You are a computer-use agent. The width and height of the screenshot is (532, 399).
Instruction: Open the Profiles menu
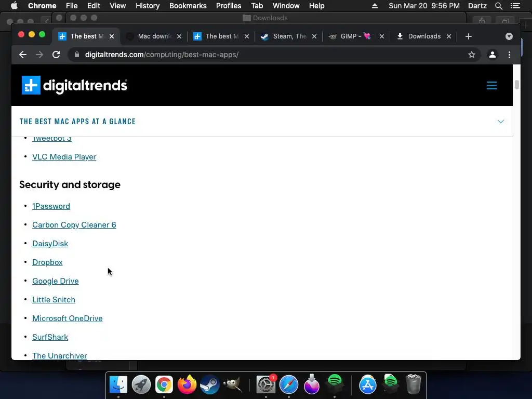click(x=229, y=6)
